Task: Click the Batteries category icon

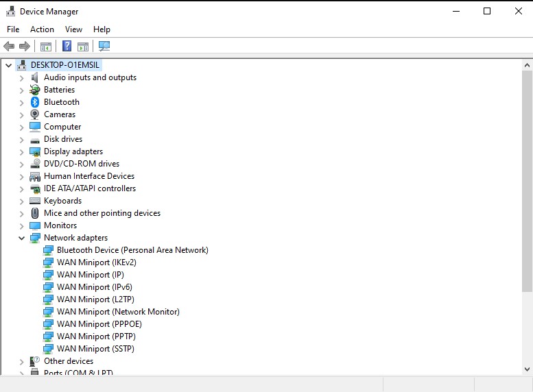Action: 35,90
